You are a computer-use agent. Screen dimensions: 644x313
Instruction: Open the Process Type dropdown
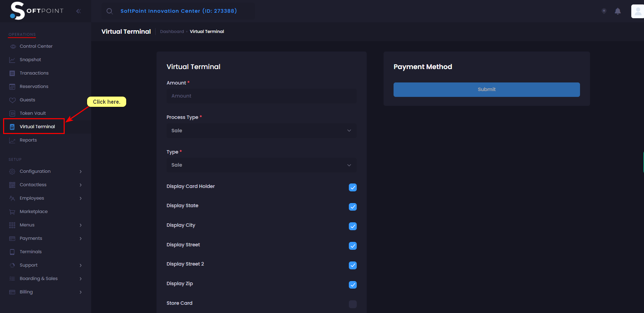click(261, 131)
